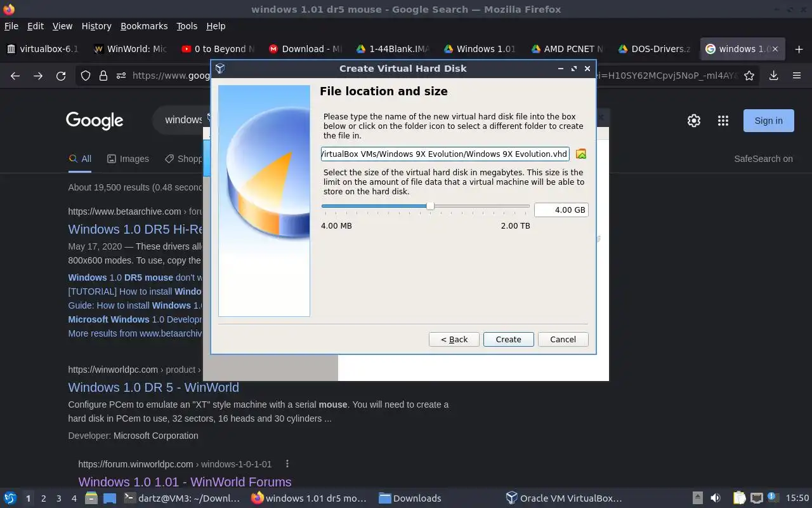This screenshot has width=812, height=508.
Task: Click the three-dot menu beside forum.winworldpc.com result
Action: click(x=287, y=464)
